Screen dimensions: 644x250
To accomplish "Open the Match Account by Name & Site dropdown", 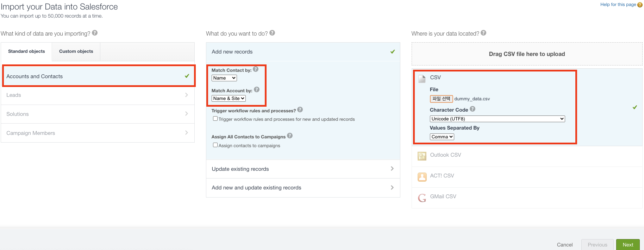I will 229,99.
